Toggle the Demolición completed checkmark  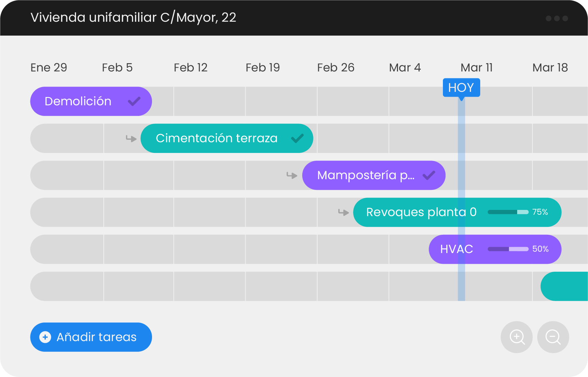click(134, 101)
